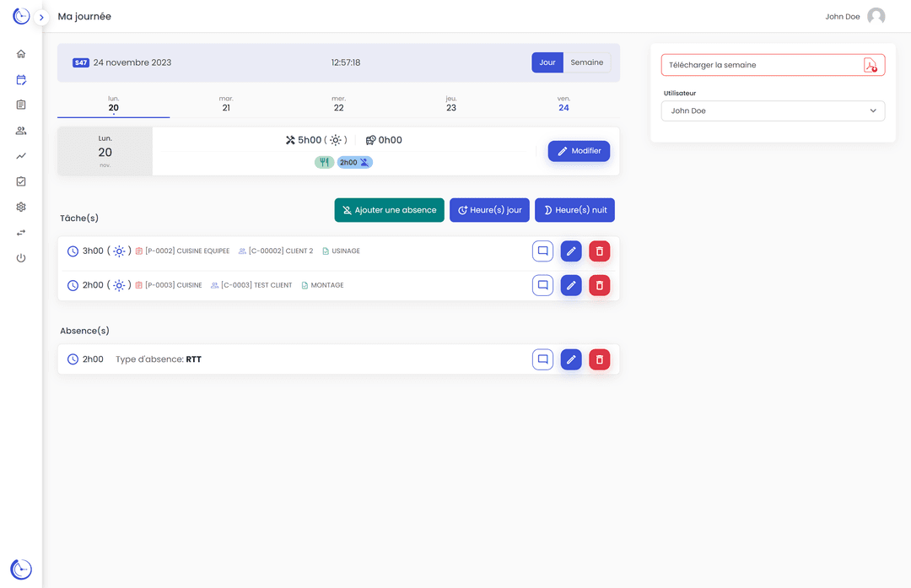Open the users group sidebar icon
Screen dimensions: 911x588
21,131
